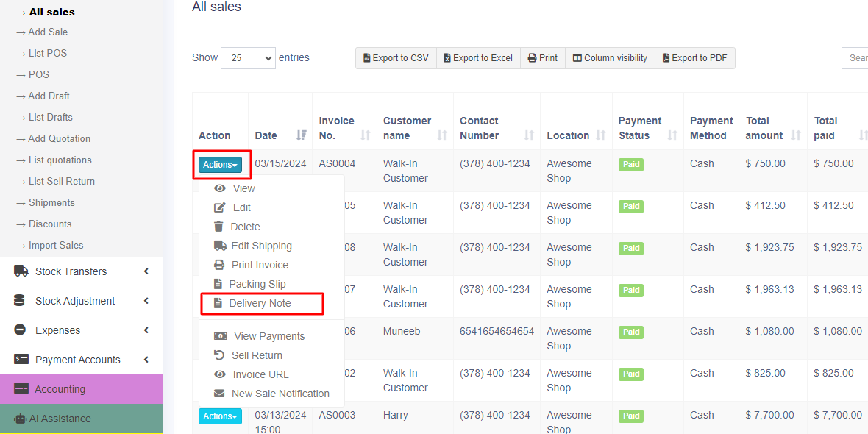Click the money icon for View Payments

coord(220,336)
